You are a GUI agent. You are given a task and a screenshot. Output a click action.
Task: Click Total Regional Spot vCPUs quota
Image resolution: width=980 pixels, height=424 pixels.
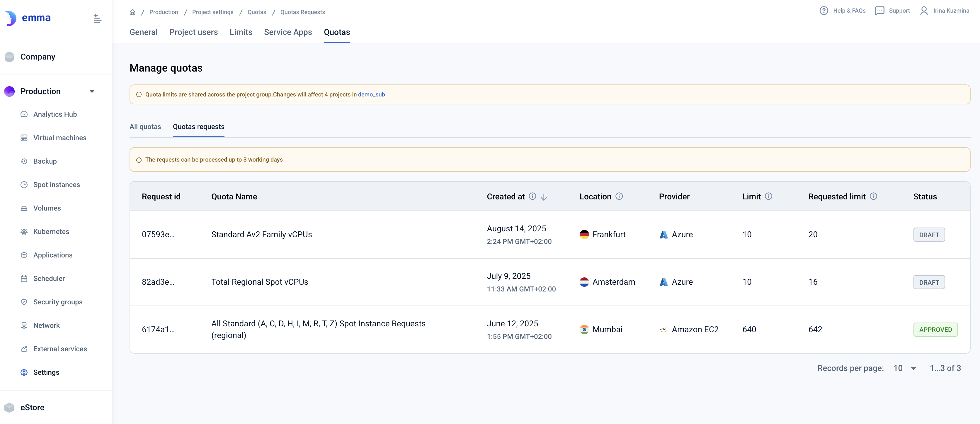click(x=259, y=282)
